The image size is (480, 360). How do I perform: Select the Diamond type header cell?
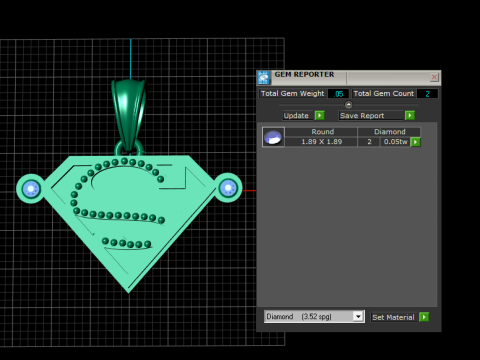click(389, 132)
